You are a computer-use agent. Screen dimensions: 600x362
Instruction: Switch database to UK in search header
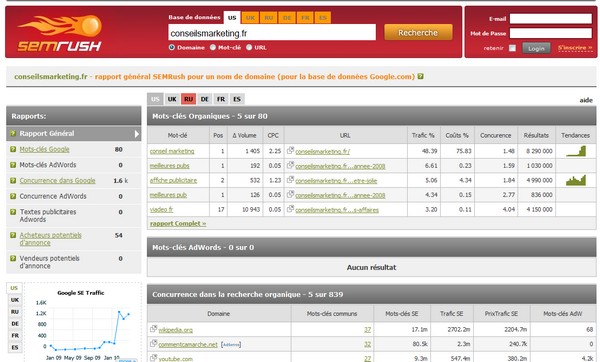pos(251,18)
